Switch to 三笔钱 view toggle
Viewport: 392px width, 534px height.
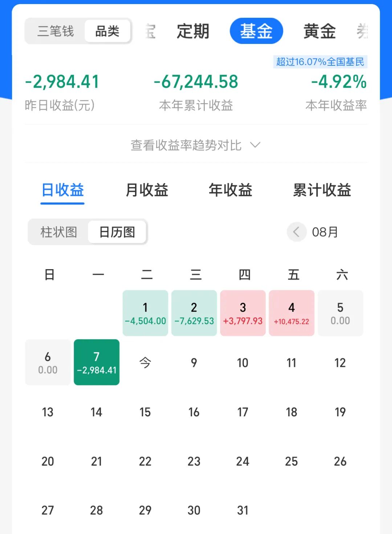56,31
